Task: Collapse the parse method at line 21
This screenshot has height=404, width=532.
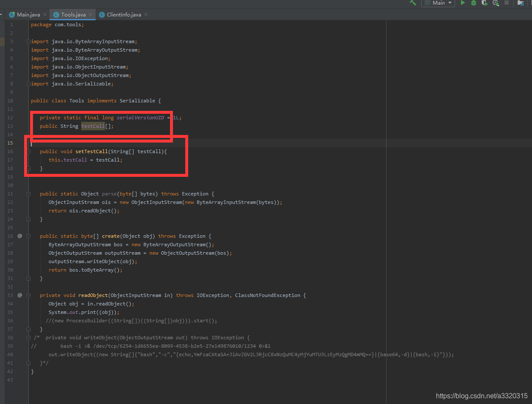Action: pos(28,194)
